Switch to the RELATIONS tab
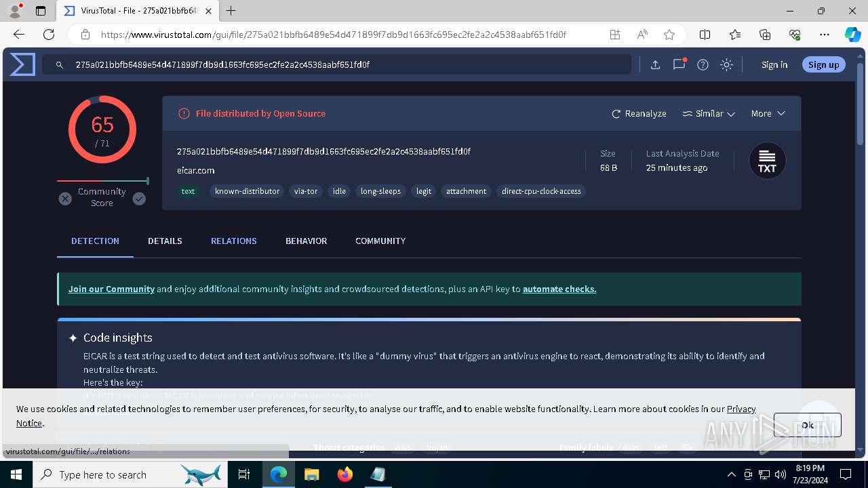The height and width of the screenshot is (488, 868). coord(233,241)
